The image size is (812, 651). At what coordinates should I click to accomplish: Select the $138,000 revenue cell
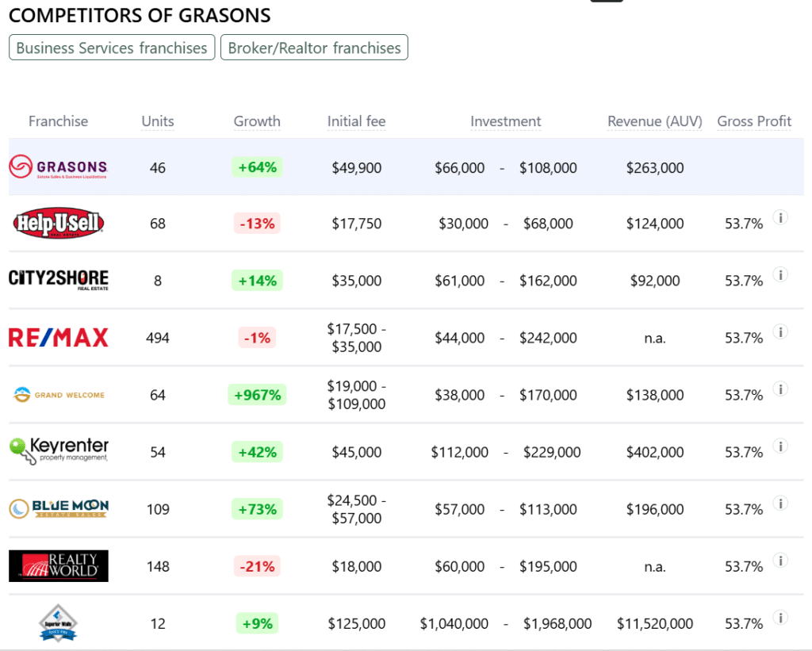pyautogui.click(x=654, y=395)
